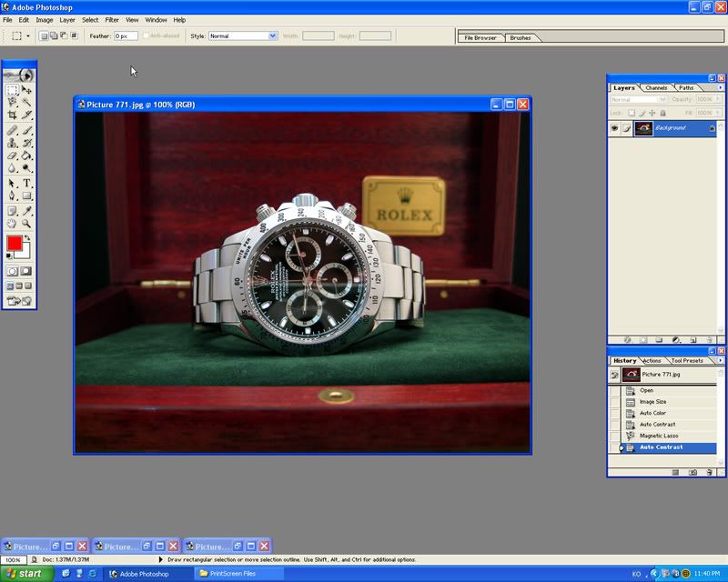Viewport: 728px width, 582px height.
Task: Jump to ImageReady from the toolbox
Action: (19, 301)
